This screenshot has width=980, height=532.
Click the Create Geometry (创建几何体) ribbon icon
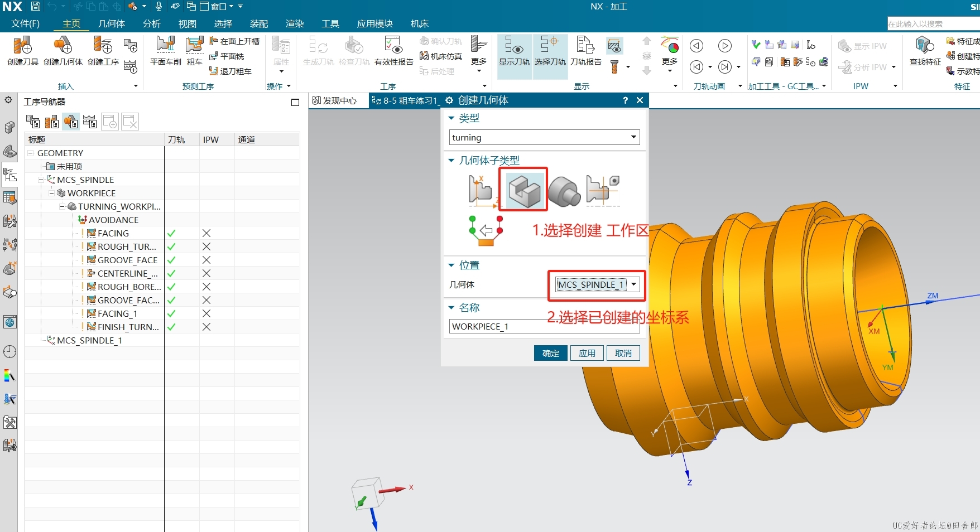pos(63,51)
